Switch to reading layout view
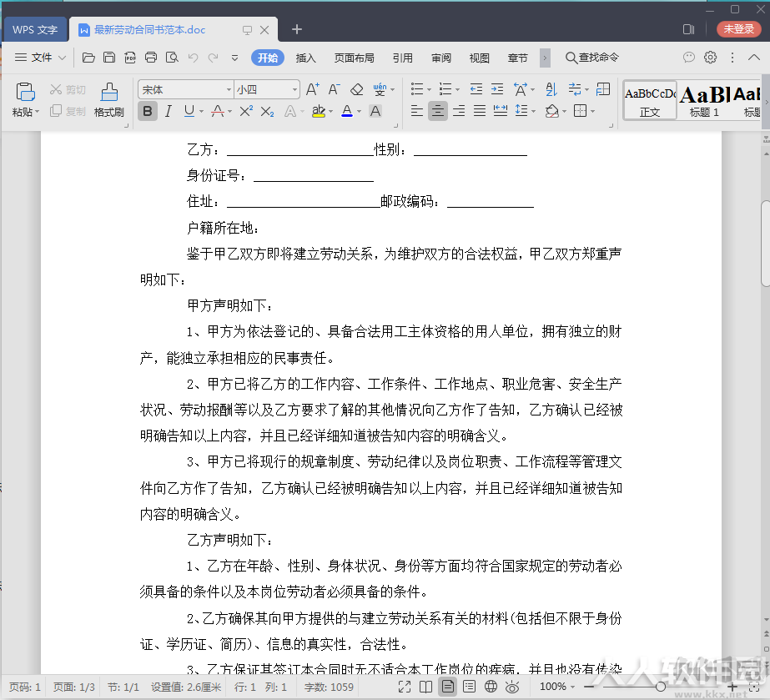Viewport: 770px width, 700px height. (x=425, y=687)
